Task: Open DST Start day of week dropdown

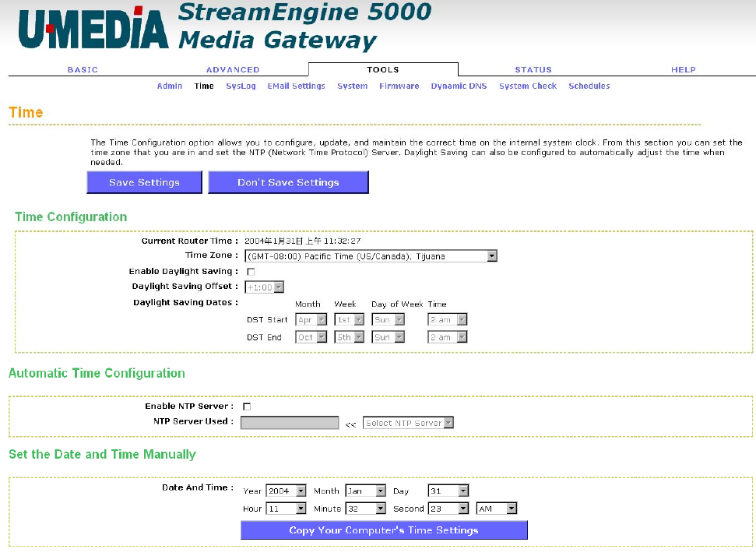Action: (x=389, y=320)
